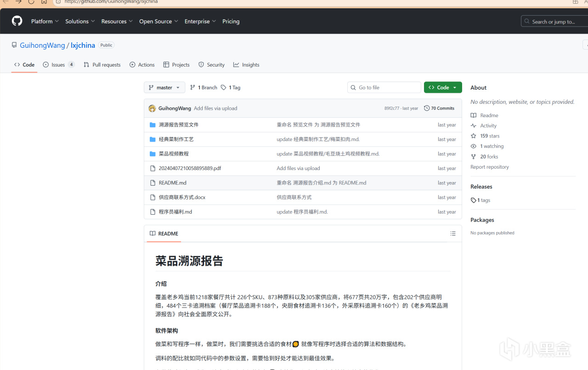Screen dimensions: 588x370
Task: Click the tag icon under Releases
Action: (474, 200)
